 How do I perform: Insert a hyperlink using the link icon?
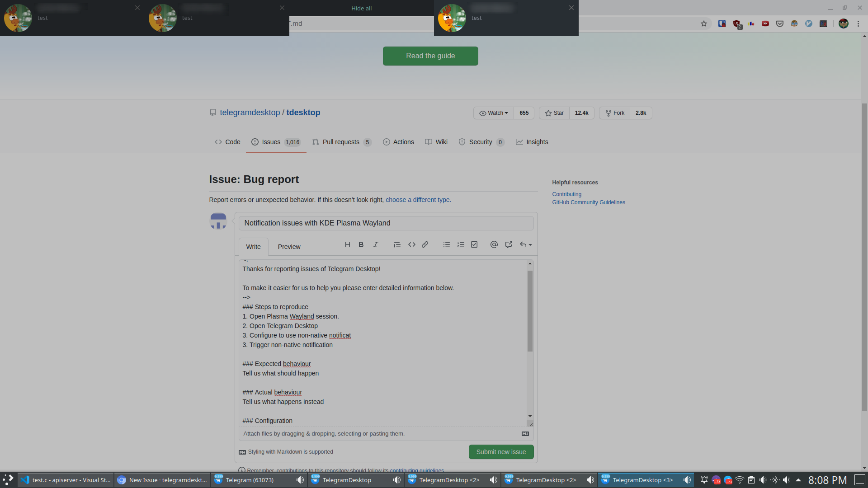[x=425, y=244]
